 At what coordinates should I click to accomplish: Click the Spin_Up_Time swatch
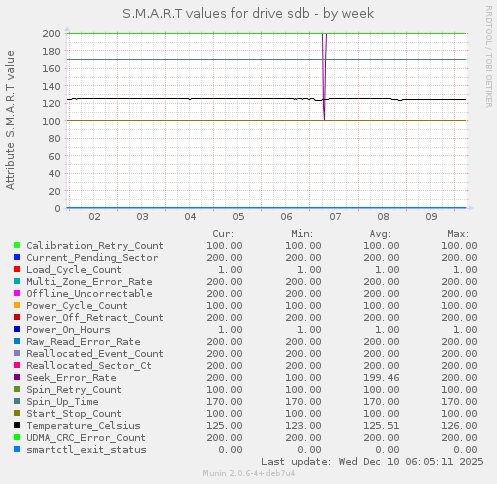(x=17, y=401)
